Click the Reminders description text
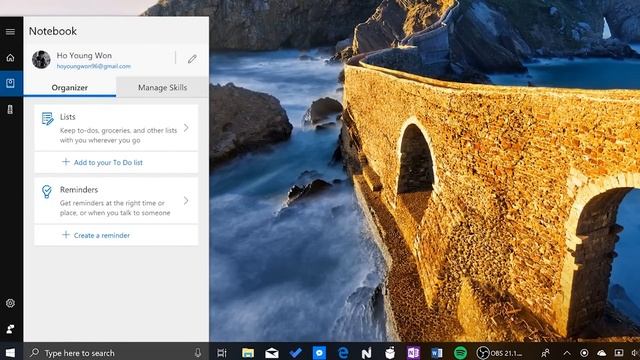The height and width of the screenshot is (360, 640). 115,208
